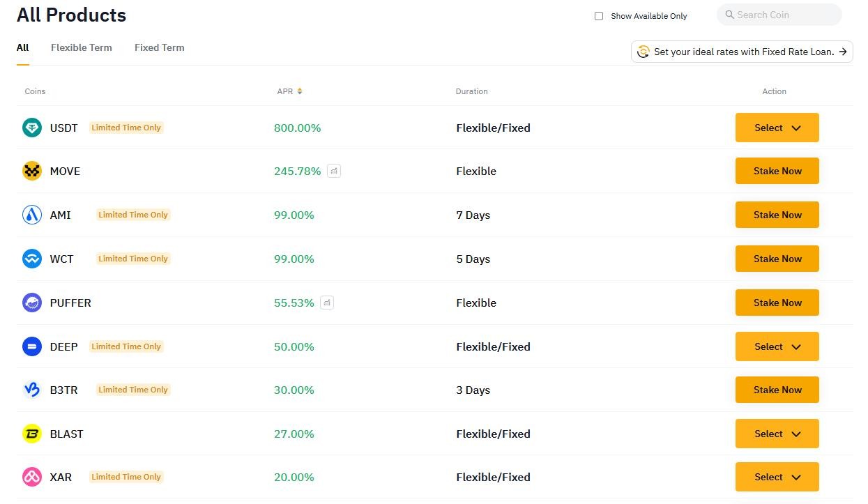Enable the Show Available Only checkbox
Viewport: 868px width, 504px height.
[599, 16]
